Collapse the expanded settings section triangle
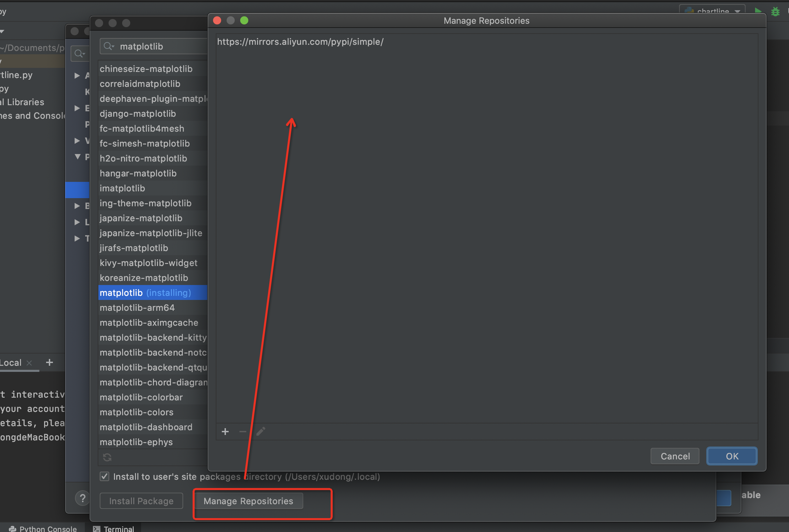The height and width of the screenshot is (532, 789). click(x=78, y=157)
